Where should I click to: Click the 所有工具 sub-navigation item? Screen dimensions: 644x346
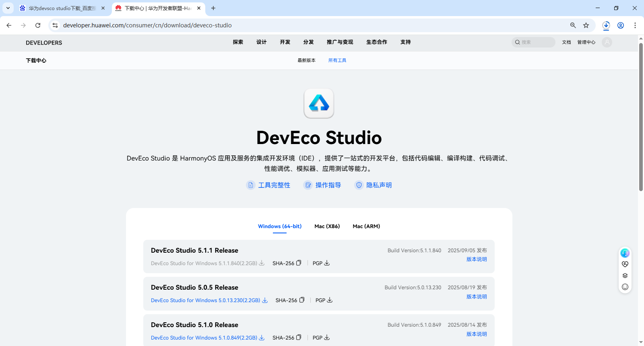tap(337, 60)
